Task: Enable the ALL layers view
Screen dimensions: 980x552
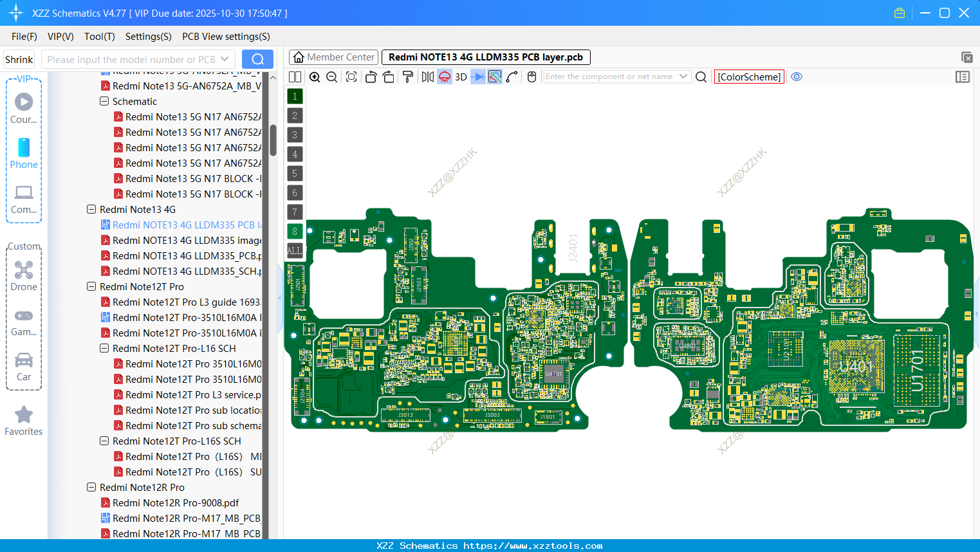Action: click(294, 250)
